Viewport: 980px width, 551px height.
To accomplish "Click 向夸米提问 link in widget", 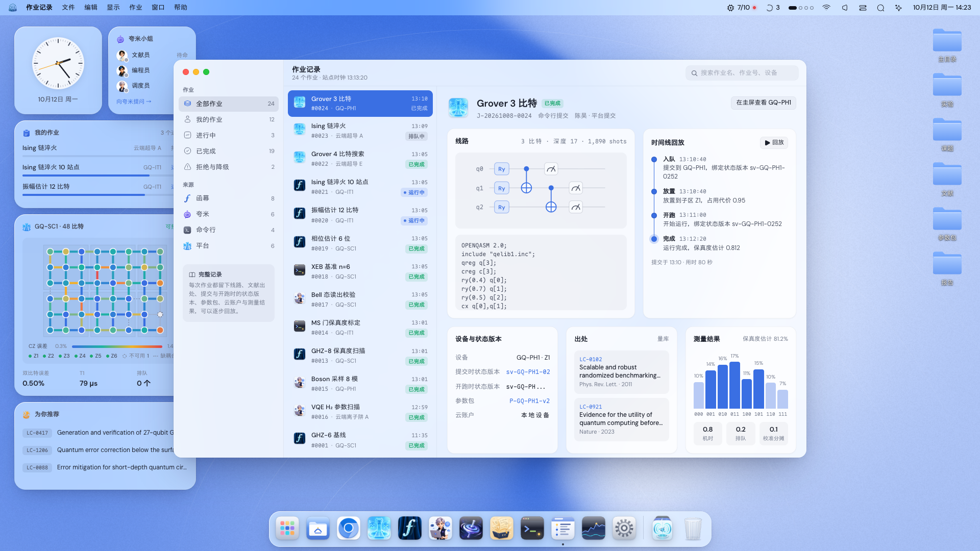I will 134,102.
